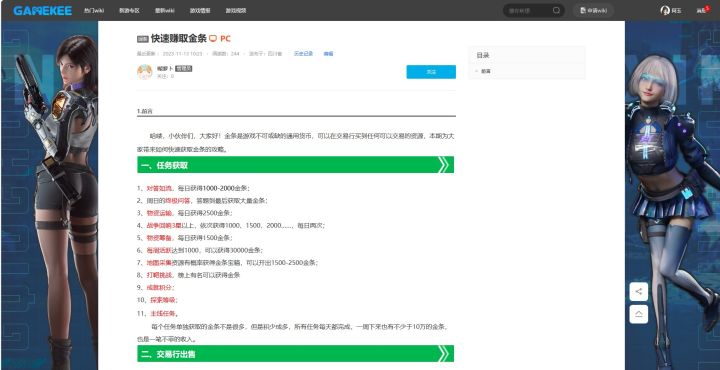Click the 1.前言 section heading
720x370 pixels.
click(x=145, y=111)
